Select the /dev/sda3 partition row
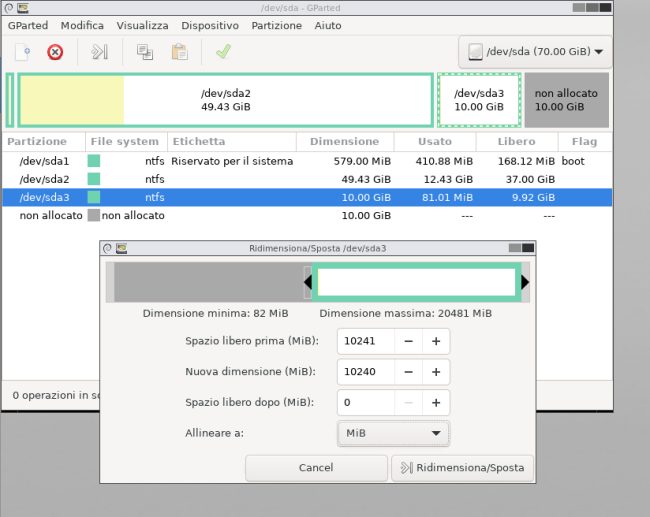 [x=307, y=197]
